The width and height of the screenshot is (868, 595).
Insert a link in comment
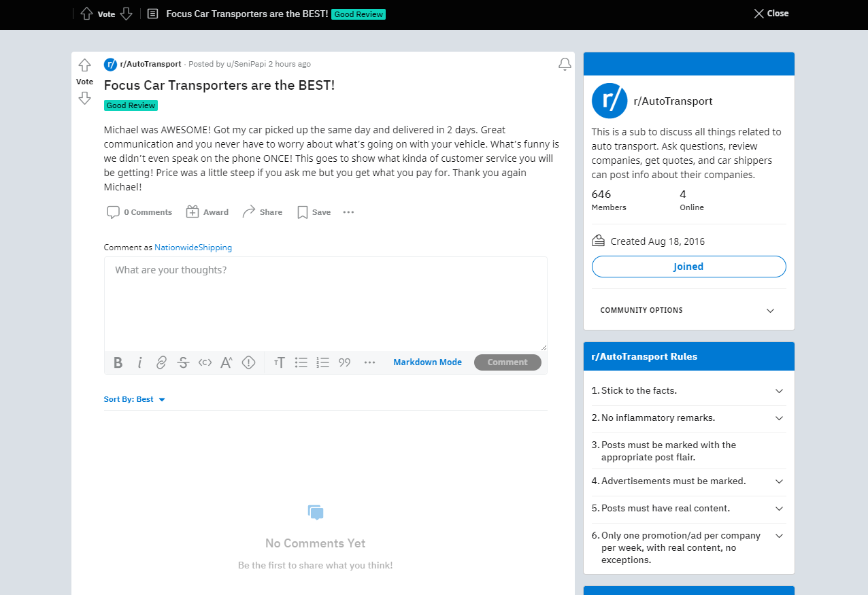tap(161, 362)
